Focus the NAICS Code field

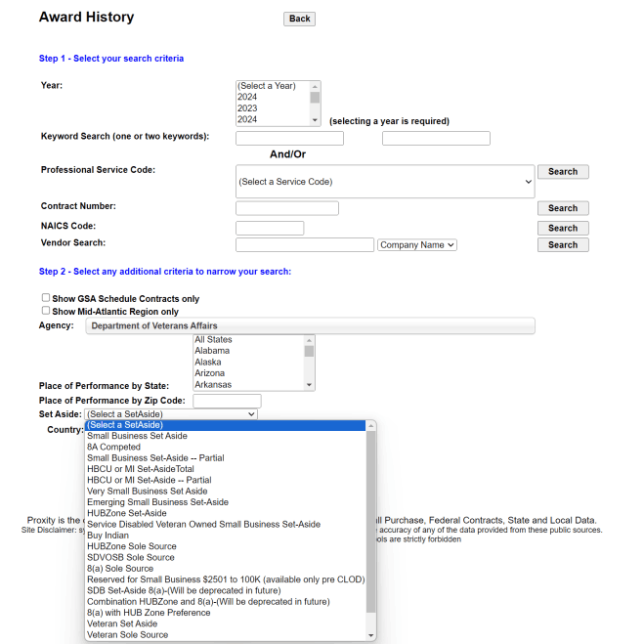point(270,228)
